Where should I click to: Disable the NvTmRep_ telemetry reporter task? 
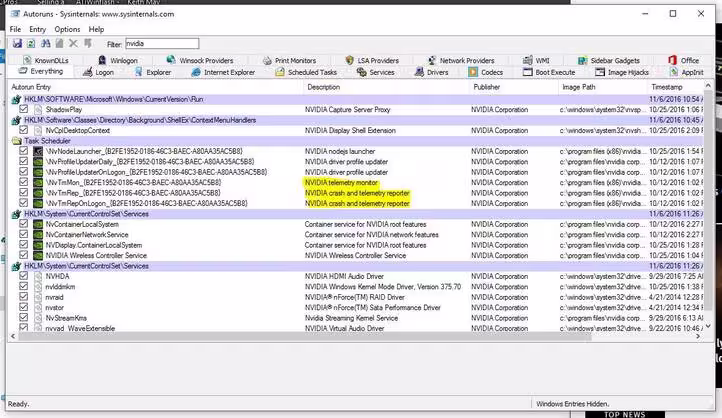[x=23, y=193]
